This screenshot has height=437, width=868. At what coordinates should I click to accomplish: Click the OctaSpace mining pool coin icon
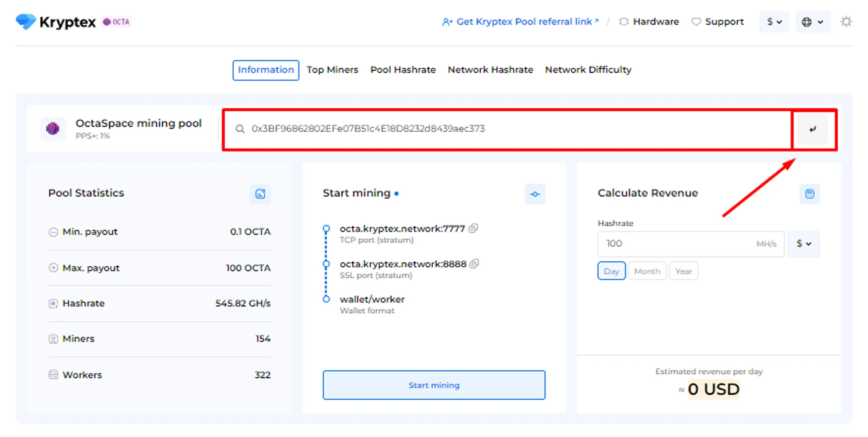pyautogui.click(x=53, y=129)
